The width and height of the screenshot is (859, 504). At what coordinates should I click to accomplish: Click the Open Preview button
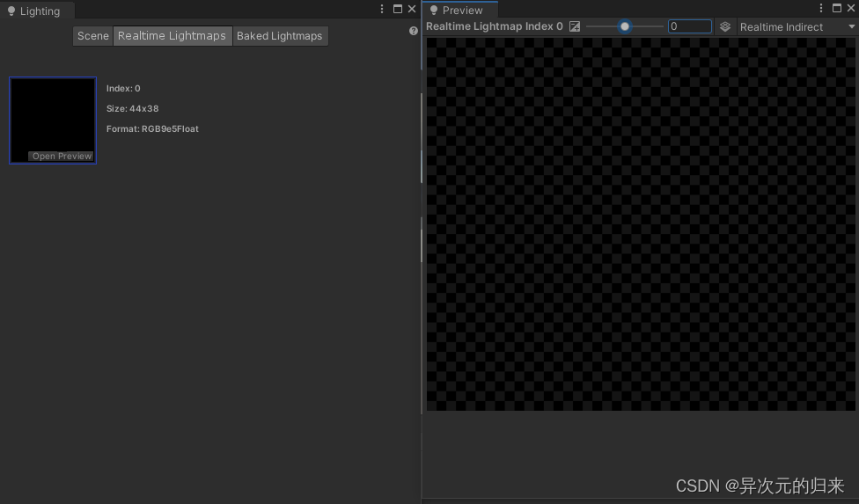tap(62, 156)
